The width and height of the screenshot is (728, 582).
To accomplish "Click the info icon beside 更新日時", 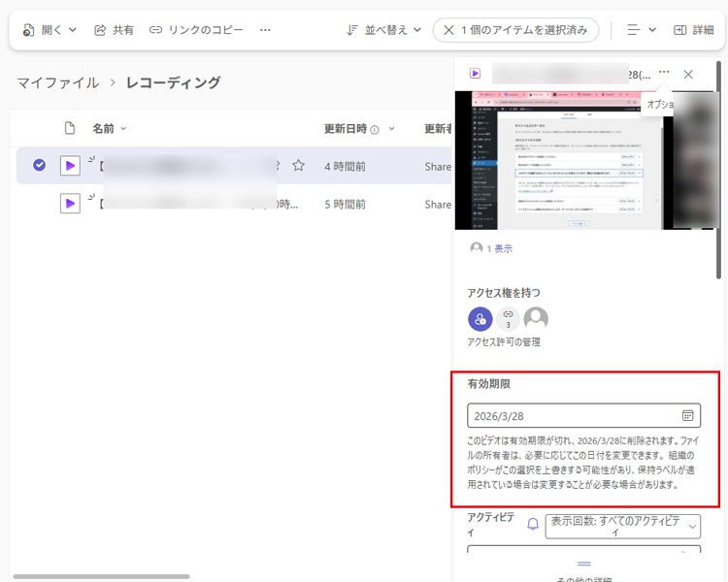I will 375,130.
